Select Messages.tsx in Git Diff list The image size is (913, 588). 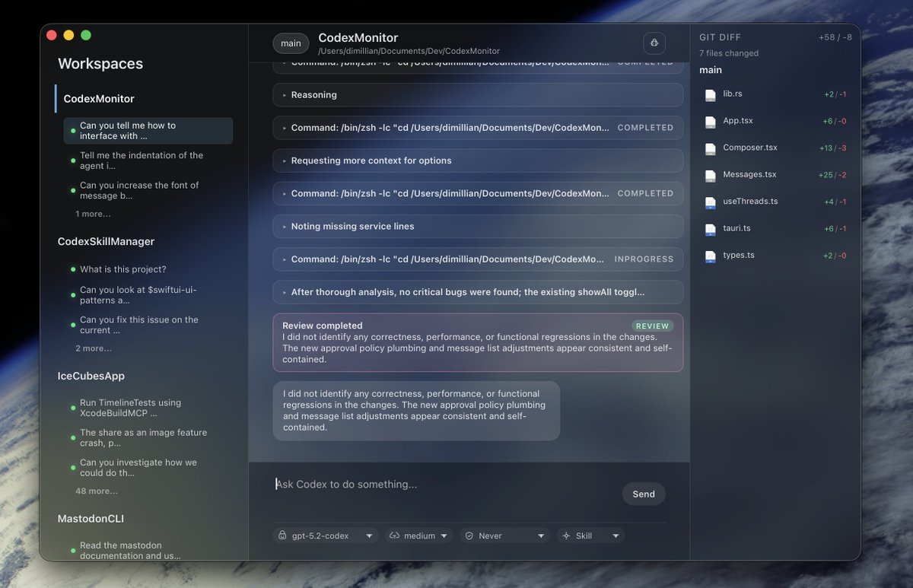[x=776, y=175]
